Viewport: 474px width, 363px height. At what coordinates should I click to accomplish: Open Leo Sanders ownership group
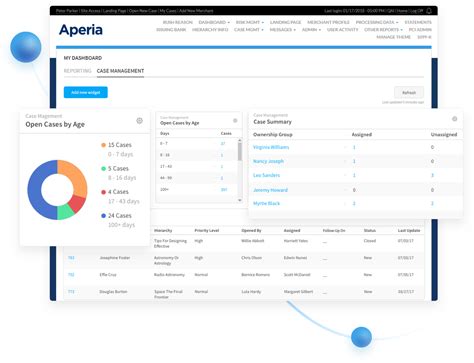(x=266, y=175)
